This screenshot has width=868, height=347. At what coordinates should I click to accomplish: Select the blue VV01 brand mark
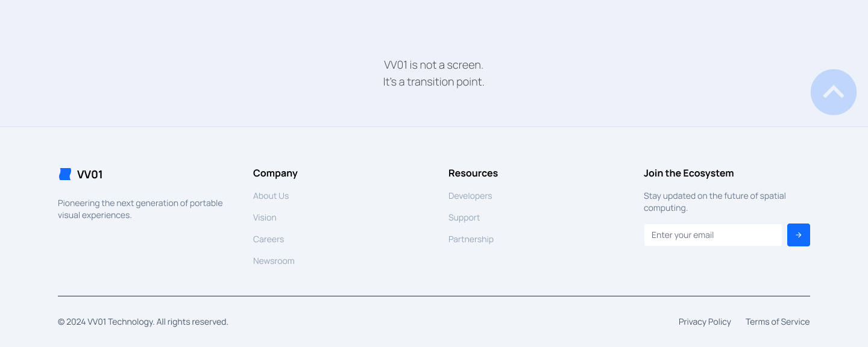(x=64, y=173)
